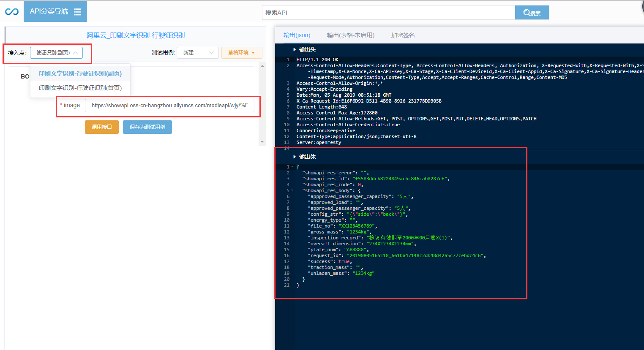Click the Connection:keep-alive header line
Screen dimensions: 644x350
[x=326, y=130]
